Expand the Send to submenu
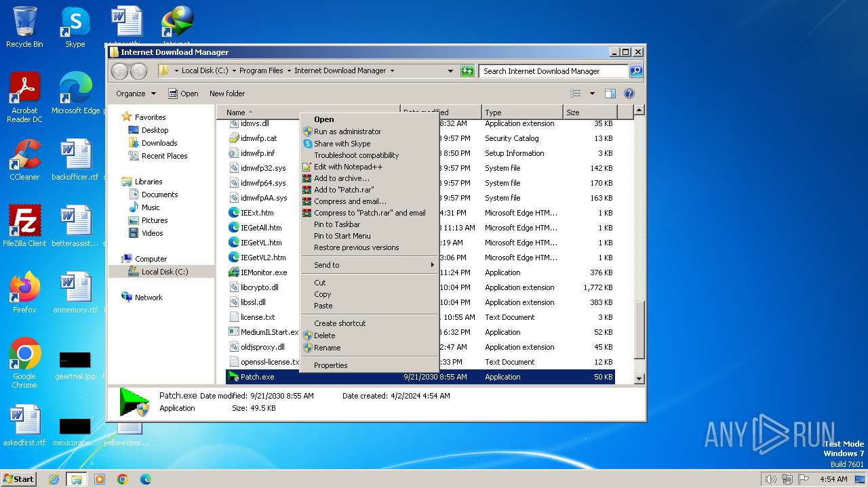The width and height of the screenshot is (868, 488). tap(370, 265)
